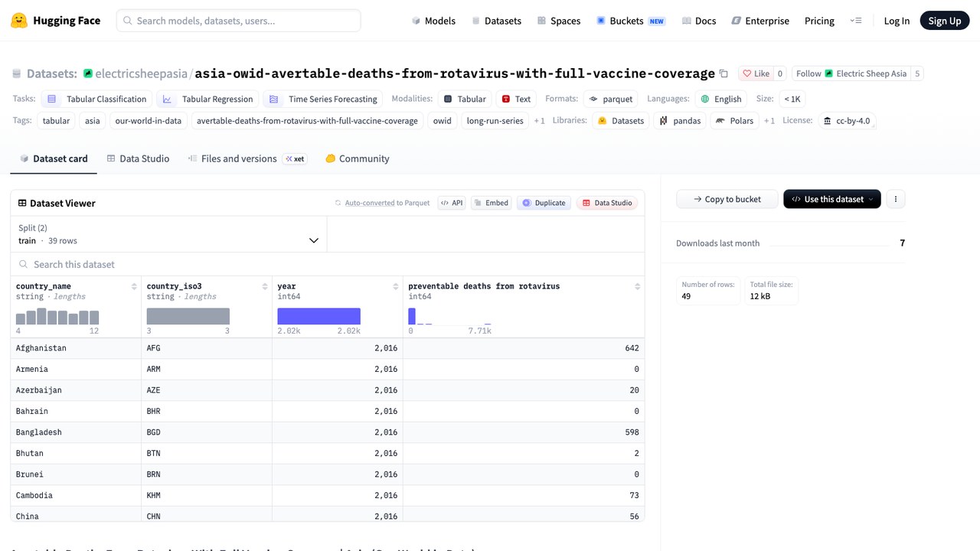Open the electricsheepasia organization link
Viewport: 980px width, 551px height.
(141, 73)
